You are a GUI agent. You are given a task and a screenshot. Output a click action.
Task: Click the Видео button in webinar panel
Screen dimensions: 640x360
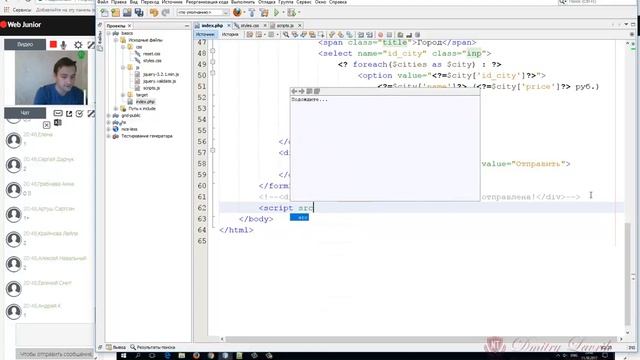(25, 44)
